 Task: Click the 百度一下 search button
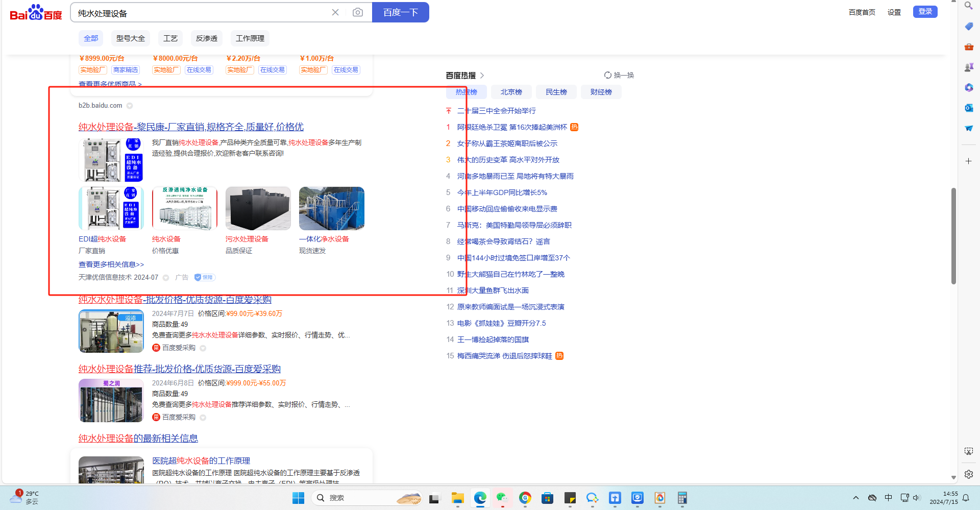click(x=401, y=12)
